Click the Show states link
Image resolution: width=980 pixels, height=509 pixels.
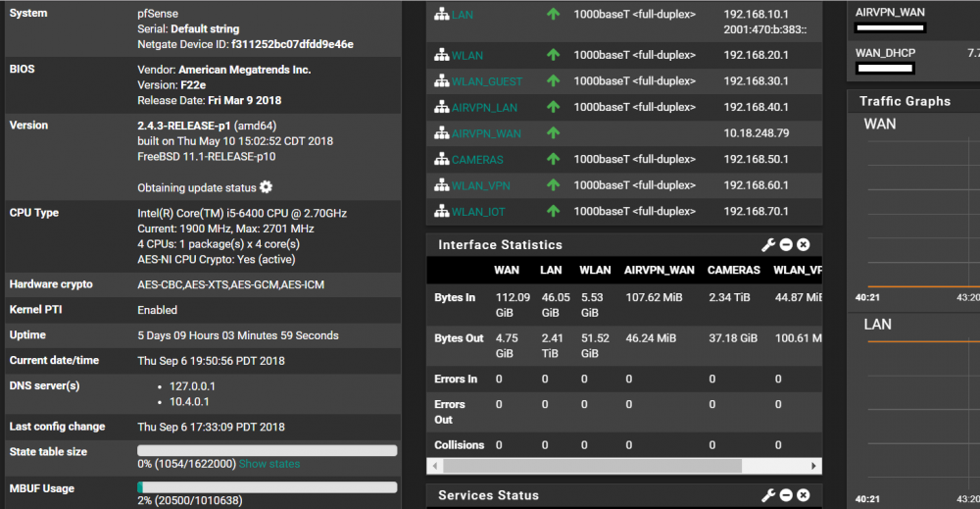[x=269, y=464]
